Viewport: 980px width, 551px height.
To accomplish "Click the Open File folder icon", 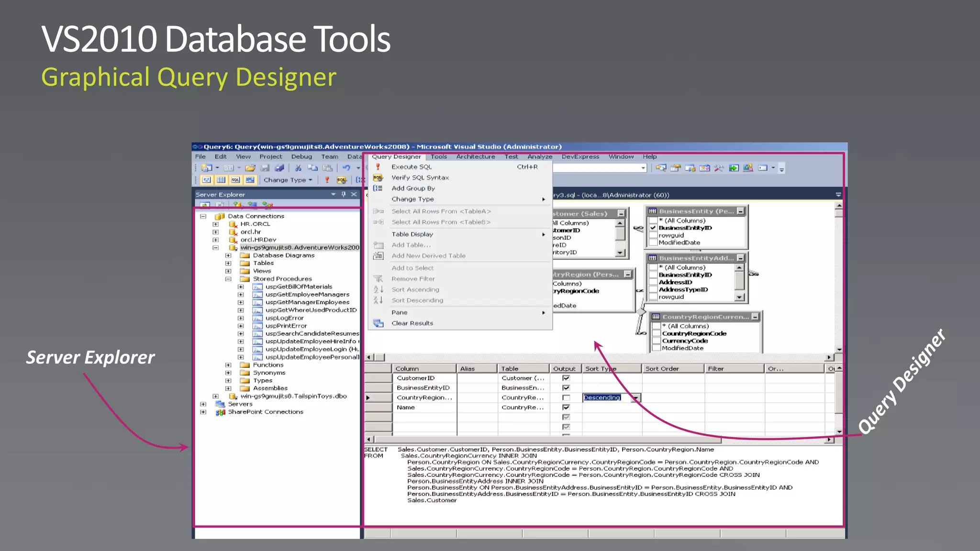I will click(x=250, y=168).
